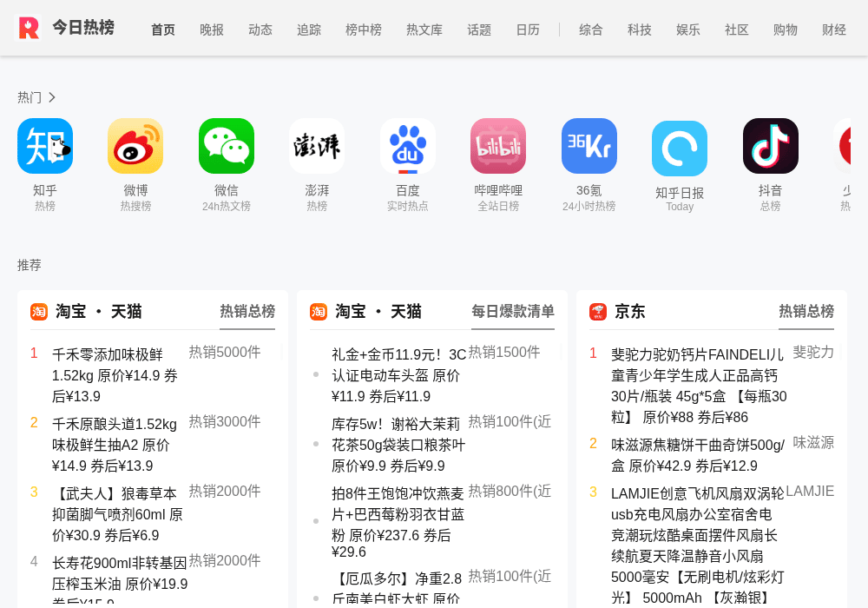This screenshot has height=608, width=868.
Task: Open the 京东 card title
Action: pyautogui.click(x=630, y=312)
